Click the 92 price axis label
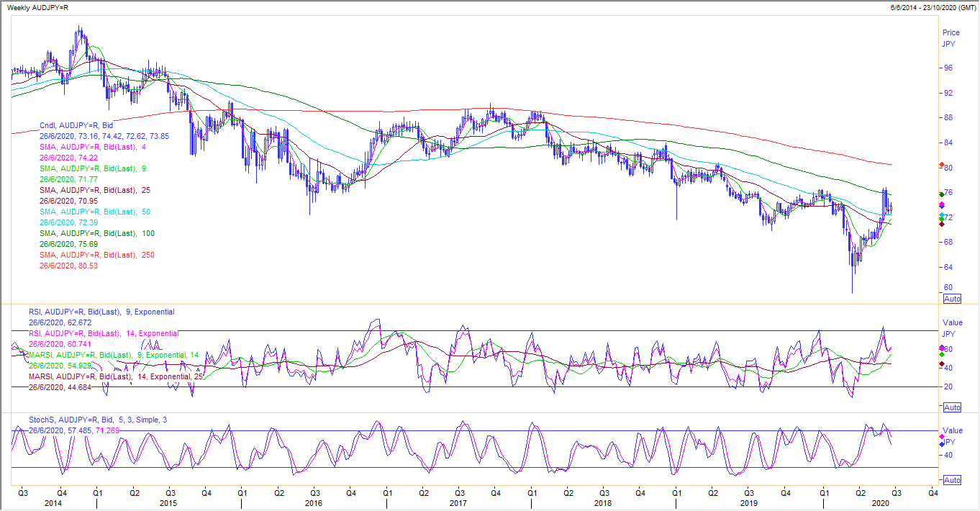Viewport: 980px width, 511px height. 948,93
